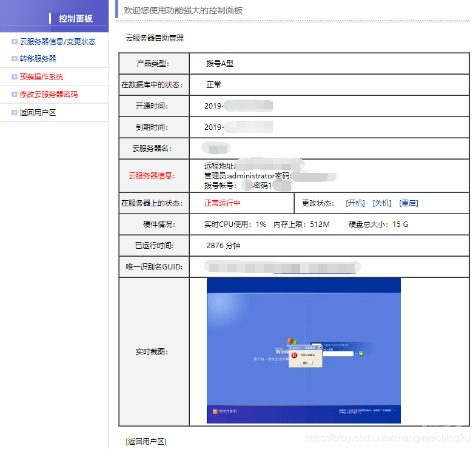
Task: Choose 返回用户区 in the sidebar menu
Action: pos(38,112)
